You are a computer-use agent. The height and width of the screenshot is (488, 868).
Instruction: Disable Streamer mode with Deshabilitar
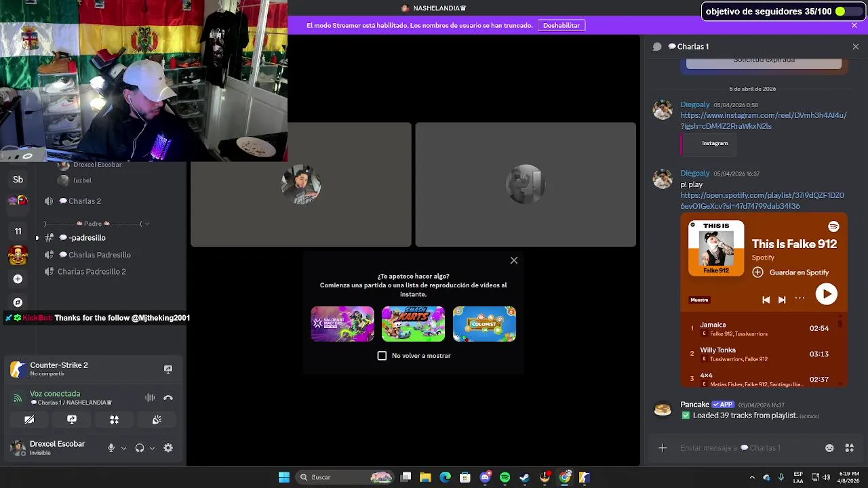coord(561,25)
